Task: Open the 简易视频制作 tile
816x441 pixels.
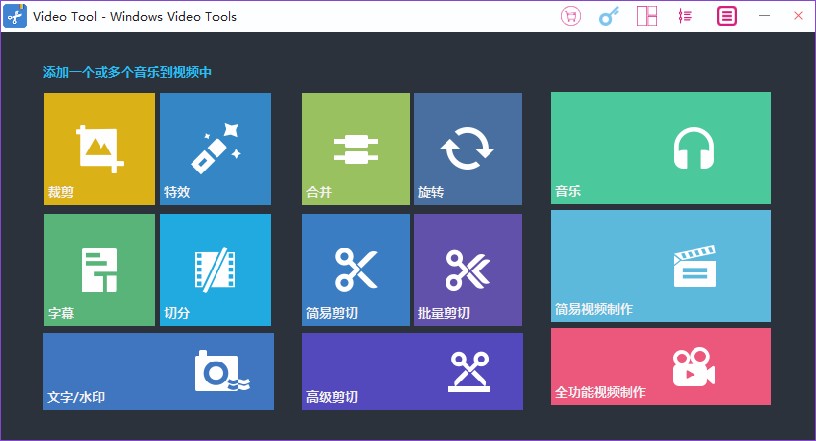Action: pos(661,266)
